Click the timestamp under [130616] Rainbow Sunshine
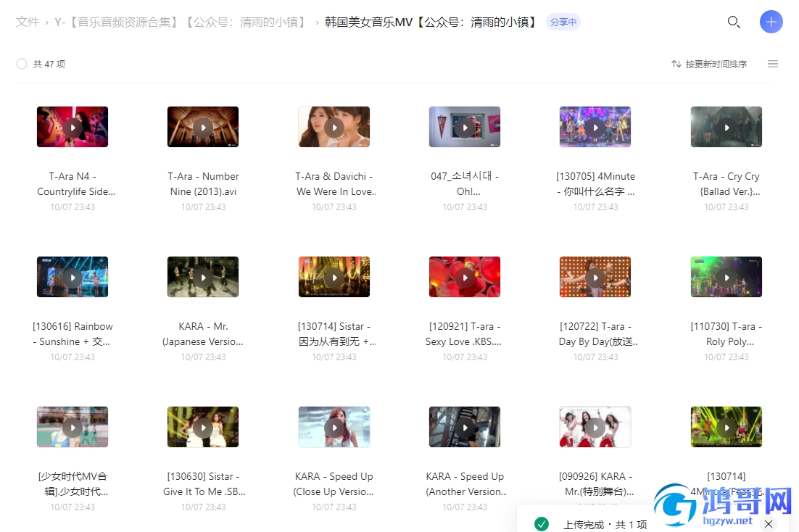This screenshot has height=532, width=799. pos(73,357)
